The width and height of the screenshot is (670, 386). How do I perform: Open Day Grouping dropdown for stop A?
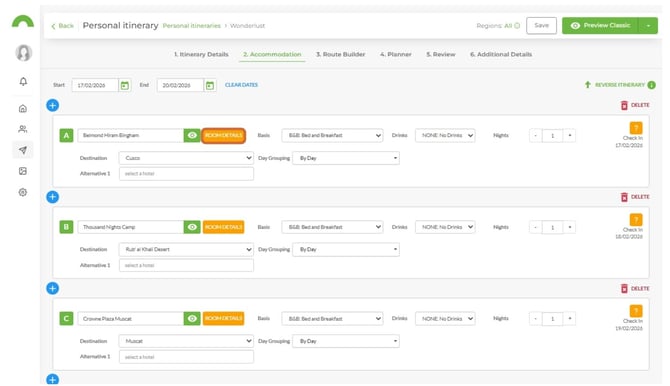click(346, 158)
